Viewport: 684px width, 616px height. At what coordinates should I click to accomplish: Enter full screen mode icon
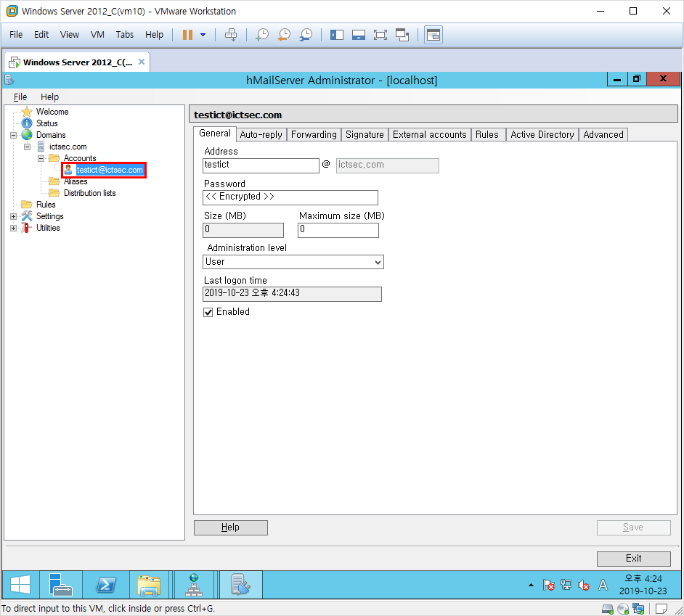click(380, 35)
